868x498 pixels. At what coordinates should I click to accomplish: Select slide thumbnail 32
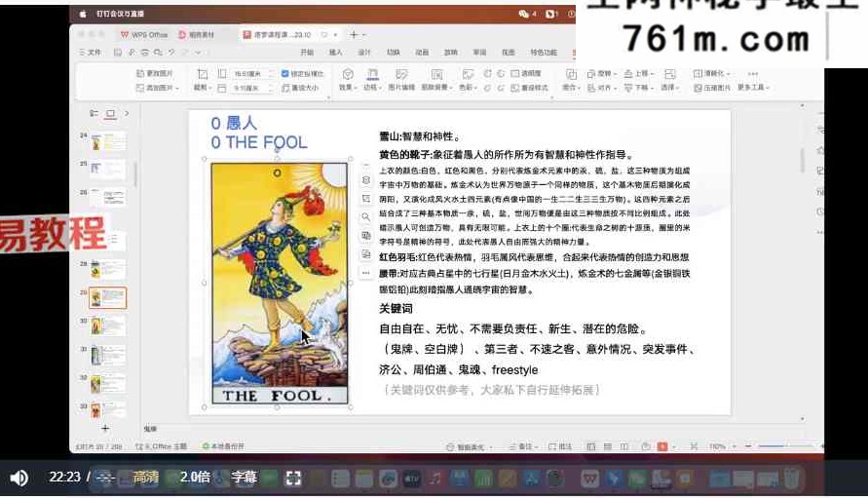[x=108, y=383]
